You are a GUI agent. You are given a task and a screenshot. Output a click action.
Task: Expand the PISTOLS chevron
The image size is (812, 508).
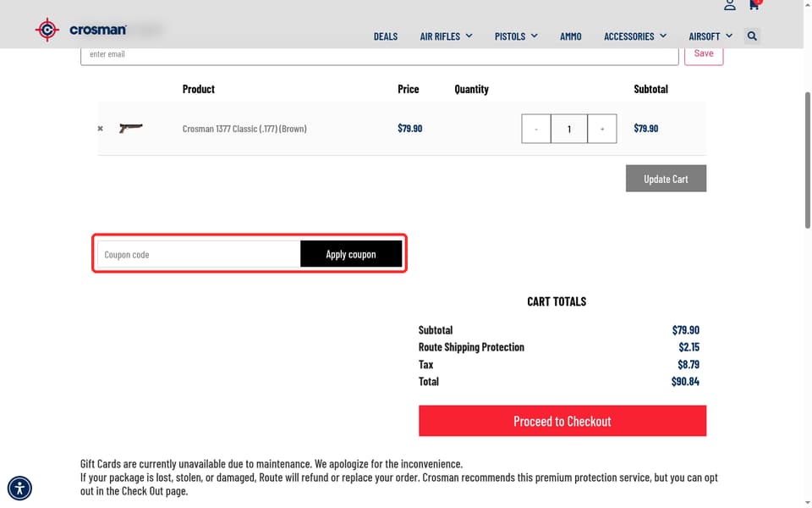tap(534, 36)
